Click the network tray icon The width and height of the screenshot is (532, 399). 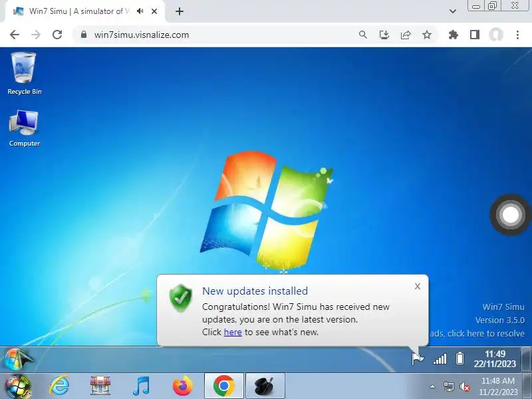coord(448,386)
